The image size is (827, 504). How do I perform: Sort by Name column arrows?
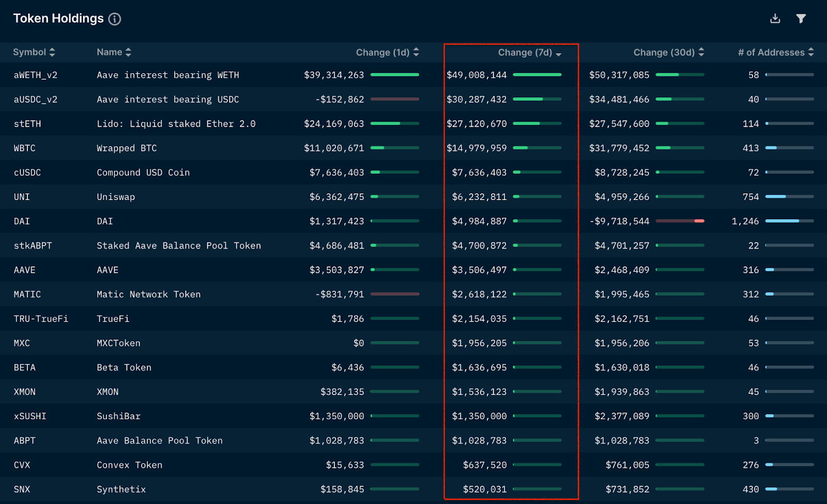[x=128, y=52]
